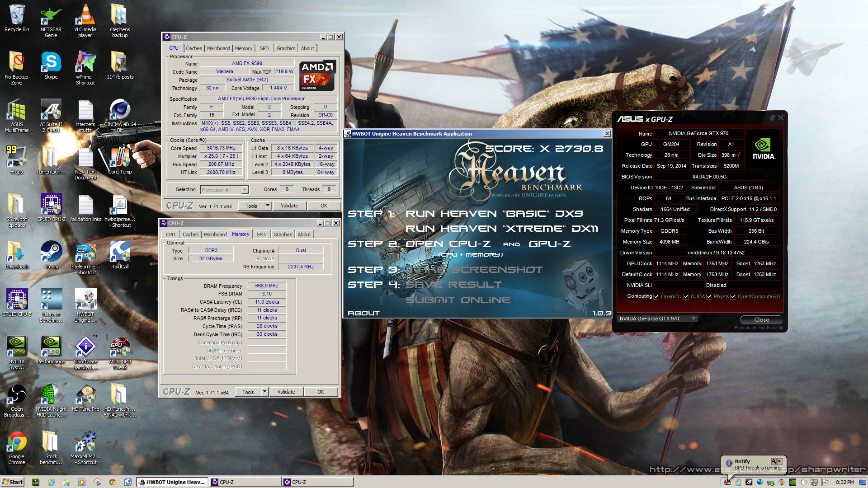Toggle CUDA checkbox in GPU-Z
Viewport: 868px width, 488px height.
pos(686,296)
